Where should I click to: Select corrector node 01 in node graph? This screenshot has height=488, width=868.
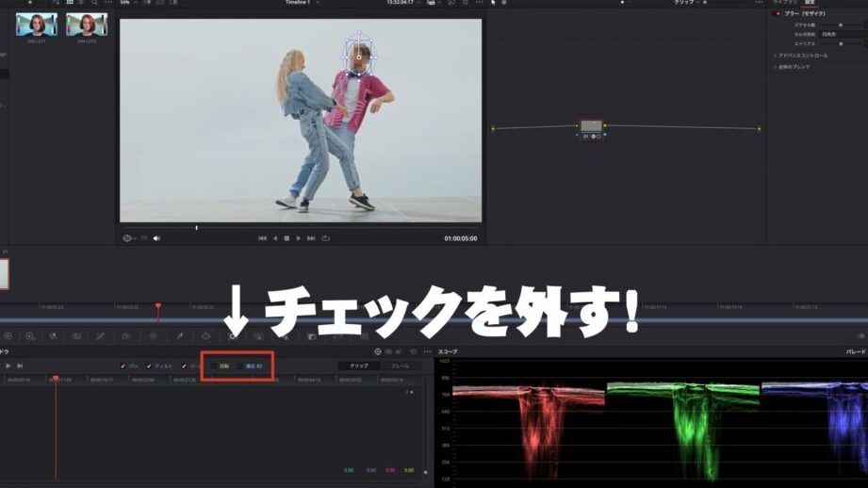click(591, 126)
